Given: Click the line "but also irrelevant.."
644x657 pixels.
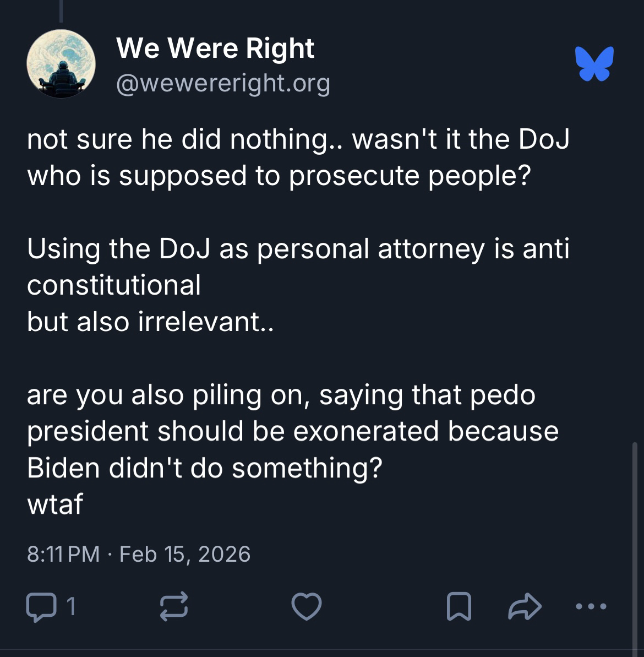Looking at the screenshot, I should tap(150, 322).
